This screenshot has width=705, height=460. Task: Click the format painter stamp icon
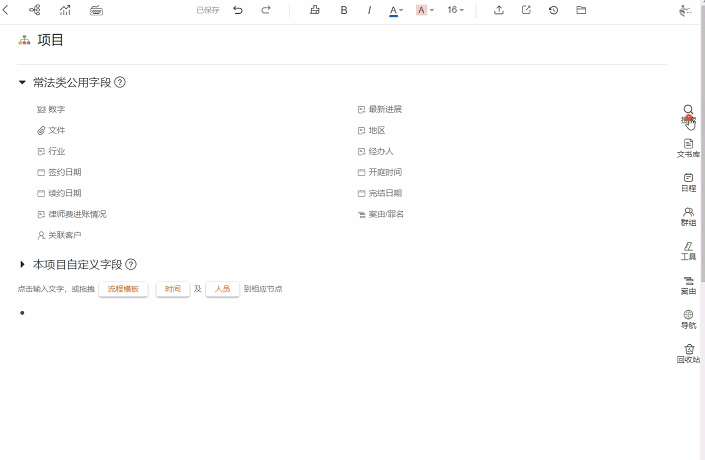[315, 10]
